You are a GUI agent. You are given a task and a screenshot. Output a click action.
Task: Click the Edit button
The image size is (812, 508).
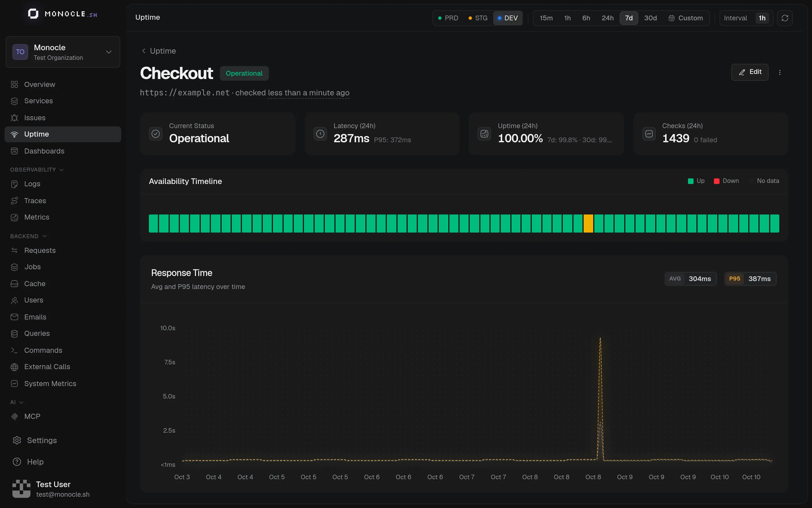[750, 72]
